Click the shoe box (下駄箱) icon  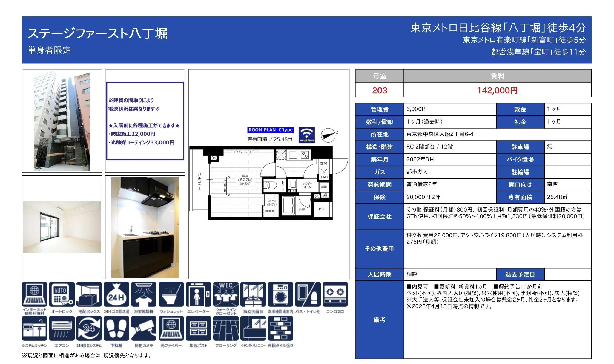pyautogui.click(x=116, y=328)
